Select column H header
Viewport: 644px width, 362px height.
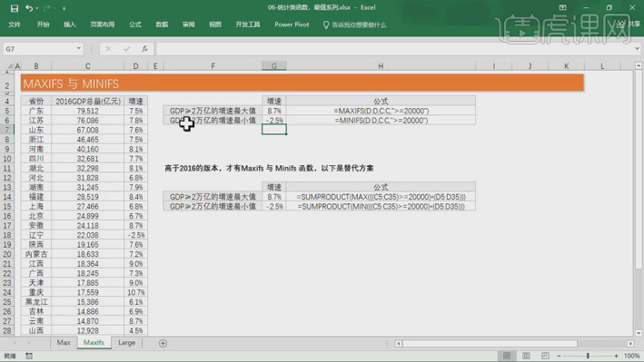click(x=381, y=66)
